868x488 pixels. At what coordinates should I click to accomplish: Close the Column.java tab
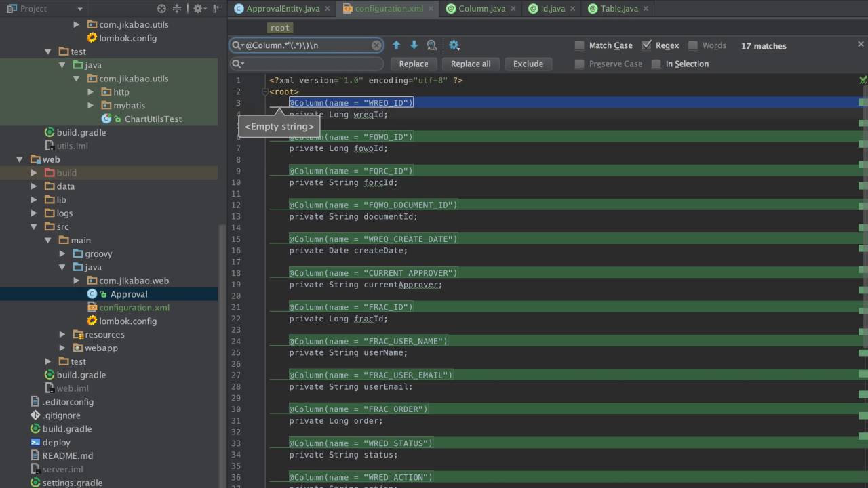coord(514,9)
